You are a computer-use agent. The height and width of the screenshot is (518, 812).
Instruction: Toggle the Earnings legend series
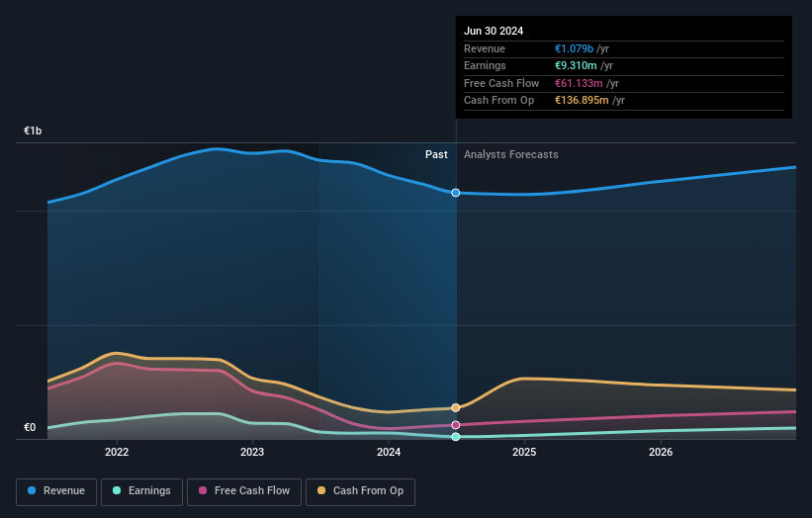pos(141,491)
